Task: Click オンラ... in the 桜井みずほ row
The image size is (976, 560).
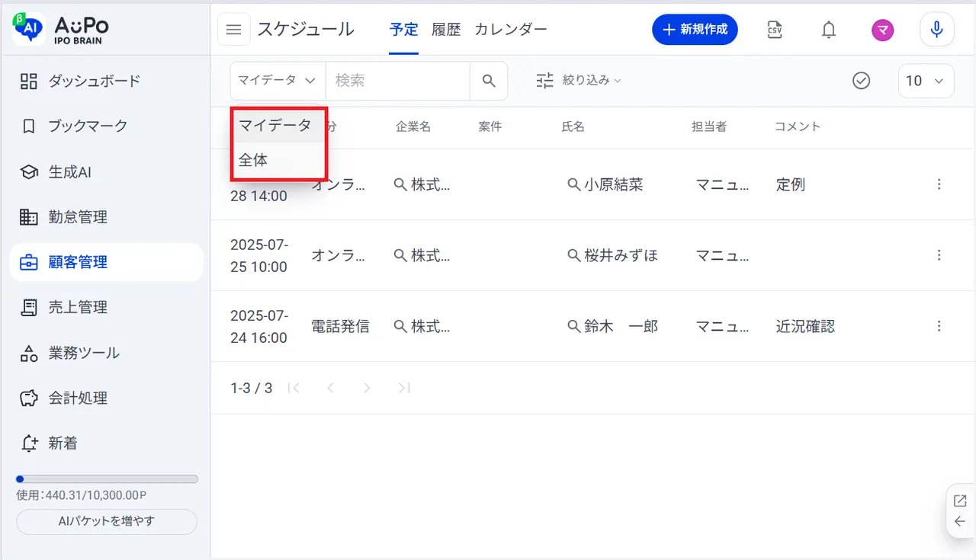Action: pos(338,255)
